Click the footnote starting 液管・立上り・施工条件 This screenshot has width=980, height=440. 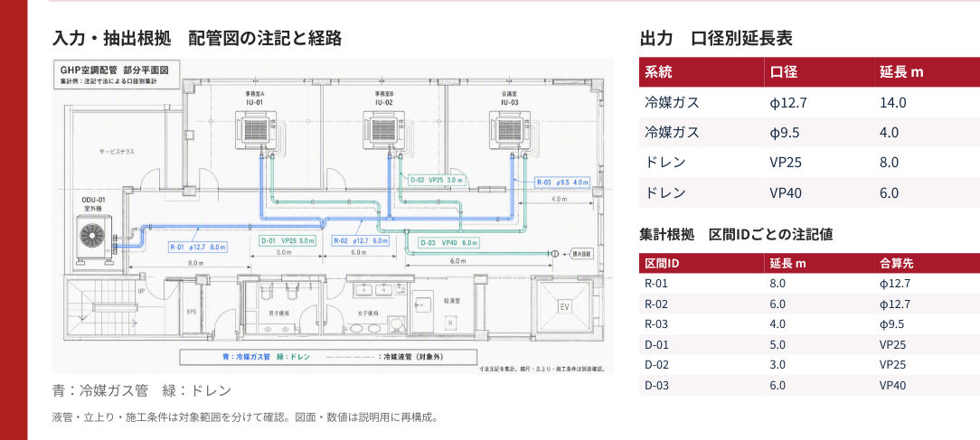244,417
